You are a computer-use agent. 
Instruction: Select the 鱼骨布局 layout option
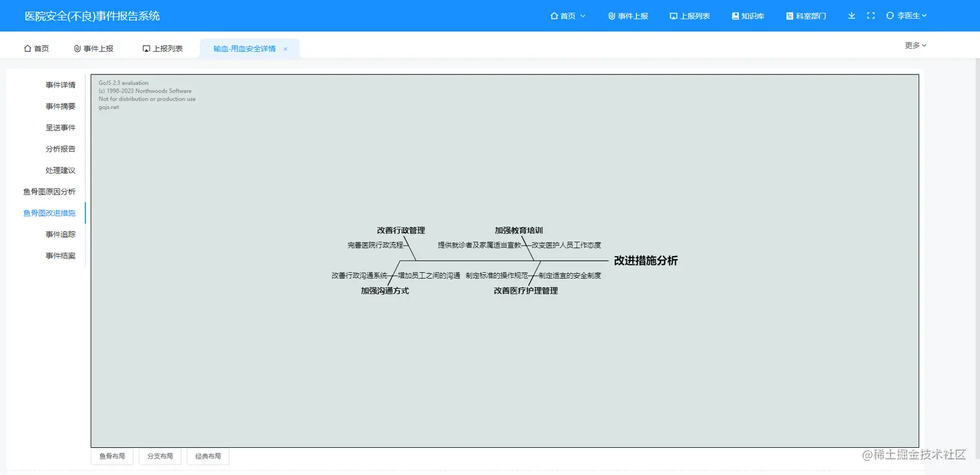[111, 456]
